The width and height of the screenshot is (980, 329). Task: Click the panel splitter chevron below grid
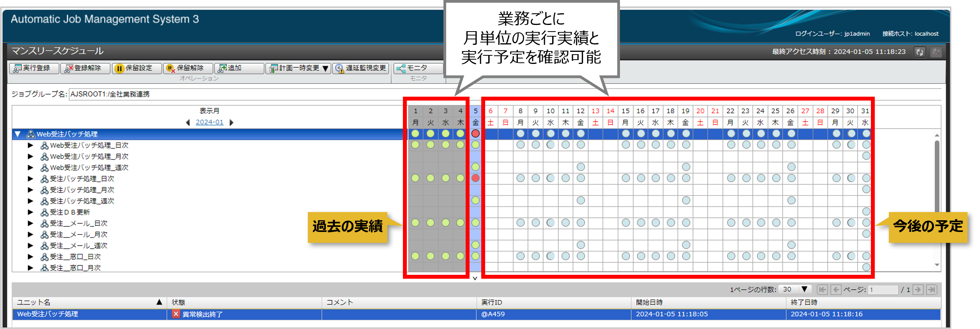pyautogui.click(x=475, y=278)
